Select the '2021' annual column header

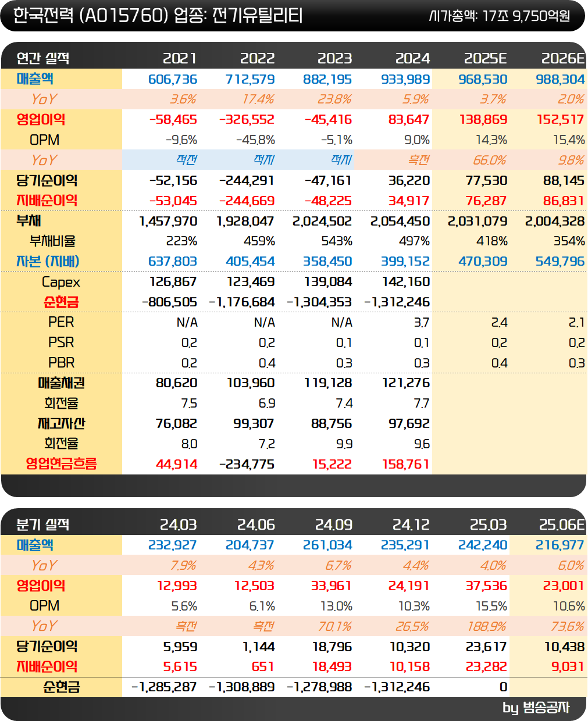click(x=180, y=58)
